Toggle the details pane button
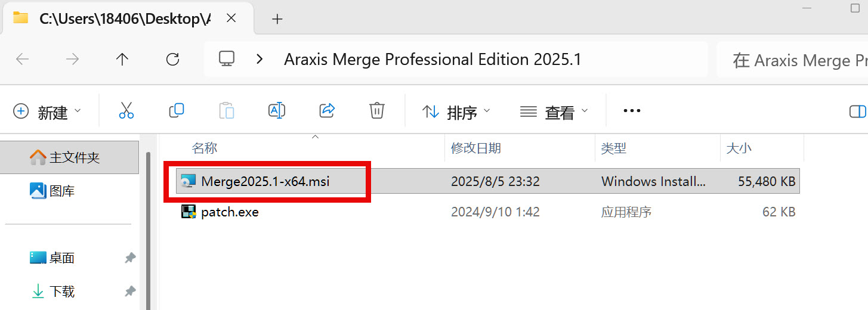Screen dimensions: 868x310 [857, 111]
